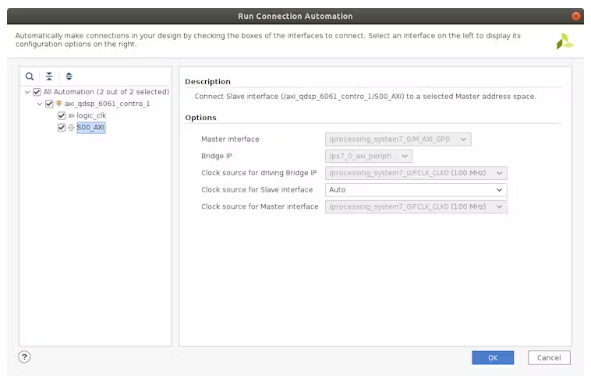Open Clock source for Slave interface dropdown
This screenshot has height=386, width=591.
pos(416,190)
